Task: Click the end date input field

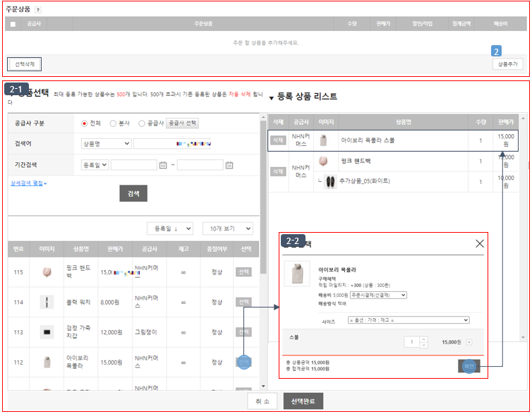Action: [200, 165]
